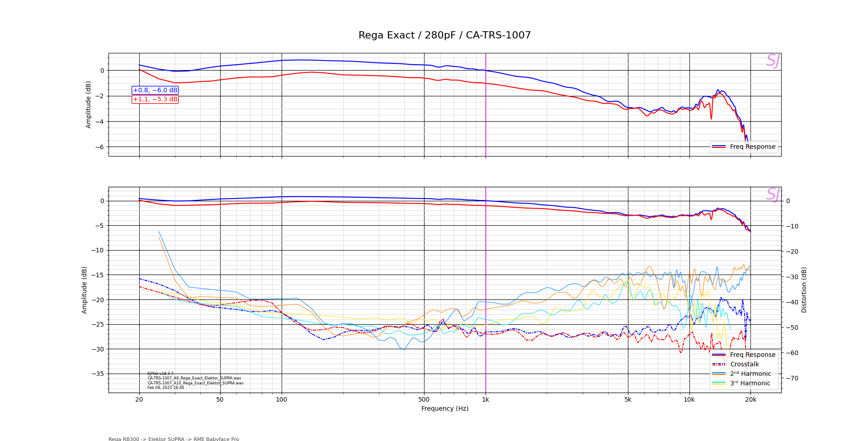Click the "3rd Harmonic" legend label
868x441 pixels.
click(750, 383)
